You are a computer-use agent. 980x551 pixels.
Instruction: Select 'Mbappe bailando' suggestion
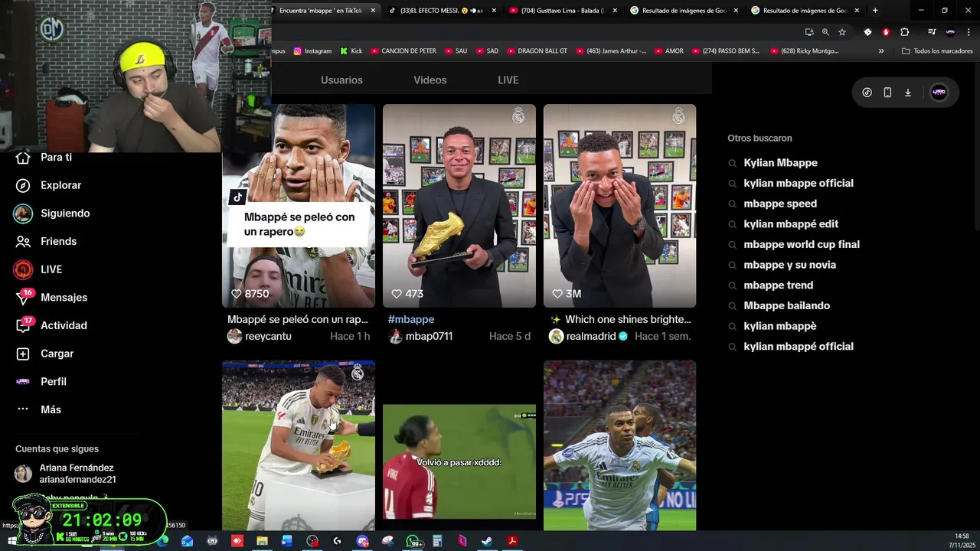(x=786, y=305)
